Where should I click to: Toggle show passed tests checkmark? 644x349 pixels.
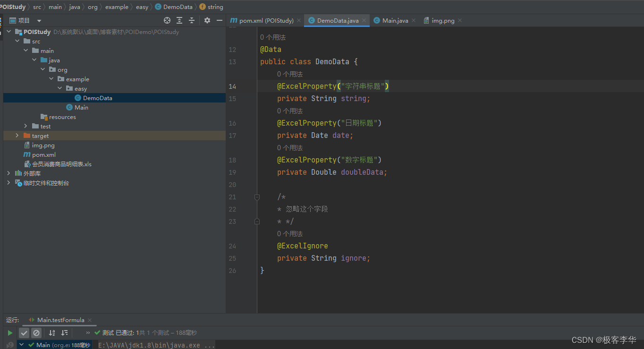(24, 333)
